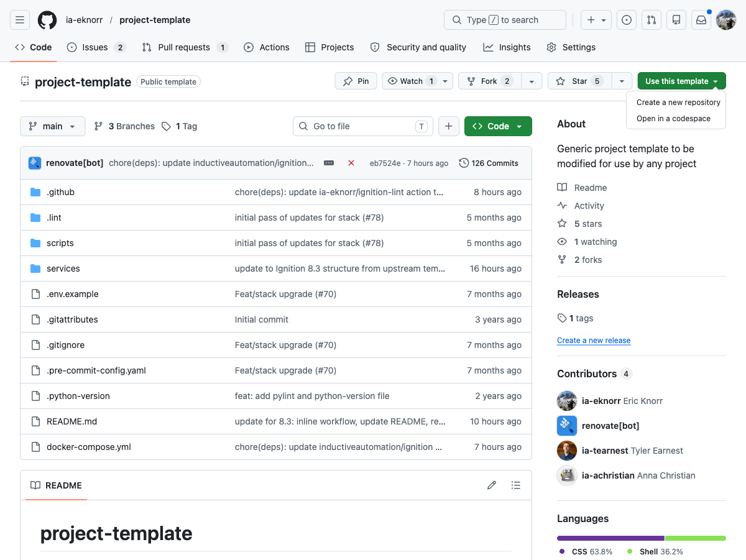This screenshot has width=746, height=560.
Task: Open user profile avatar menu
Action: pos(726,20)
